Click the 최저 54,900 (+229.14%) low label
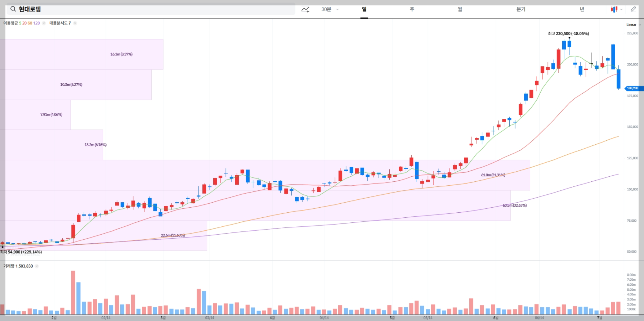 click(21, 252)
